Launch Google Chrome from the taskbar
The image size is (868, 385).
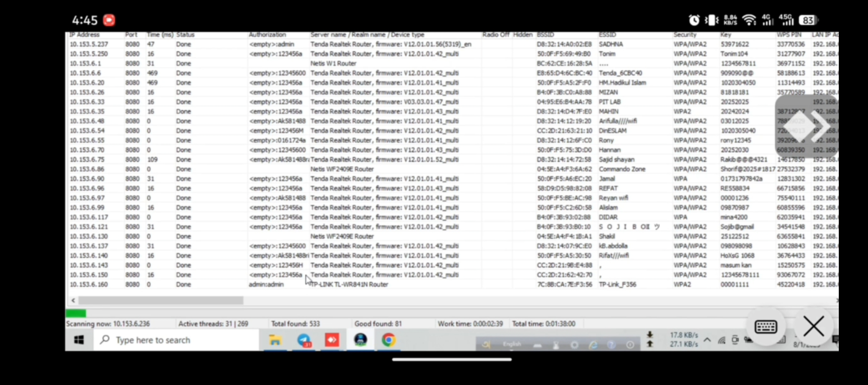pos(388,340)
